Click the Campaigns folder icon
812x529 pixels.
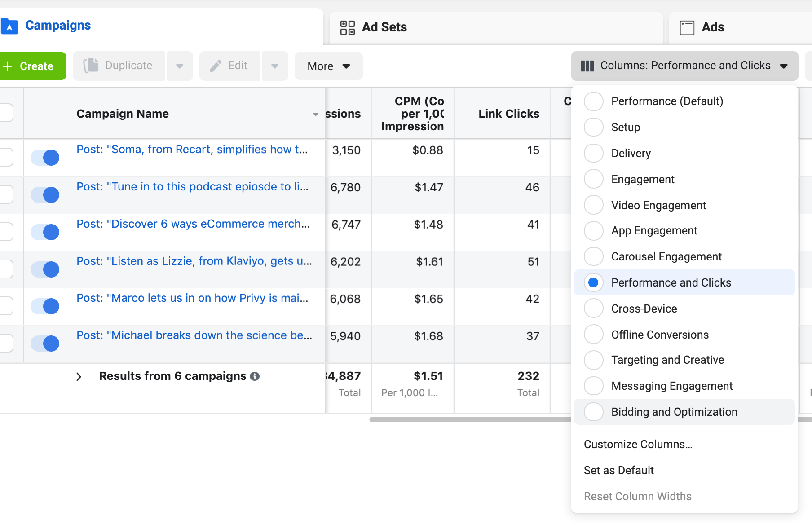pyautogui.click(x=9, y=26)
